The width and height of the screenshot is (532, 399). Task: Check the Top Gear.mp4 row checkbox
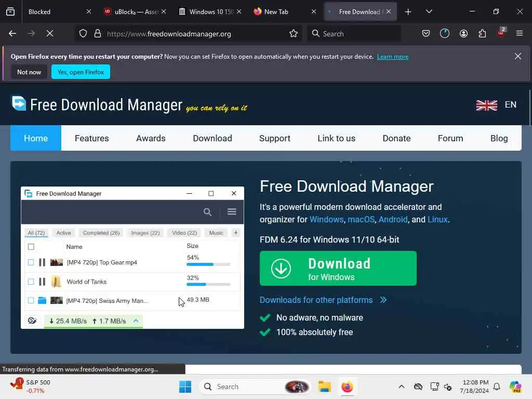[x=31, y=262]
